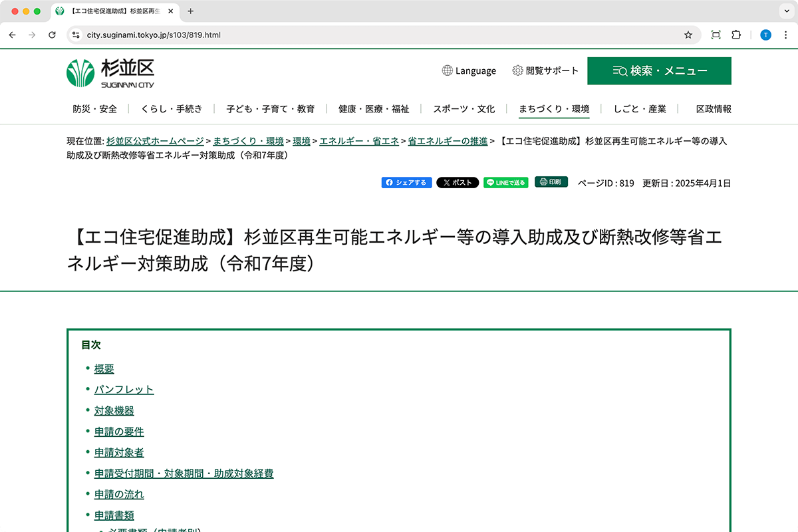798x532 pixels.
Task: Post page to X ポスト button
Action: coord(458,182)
